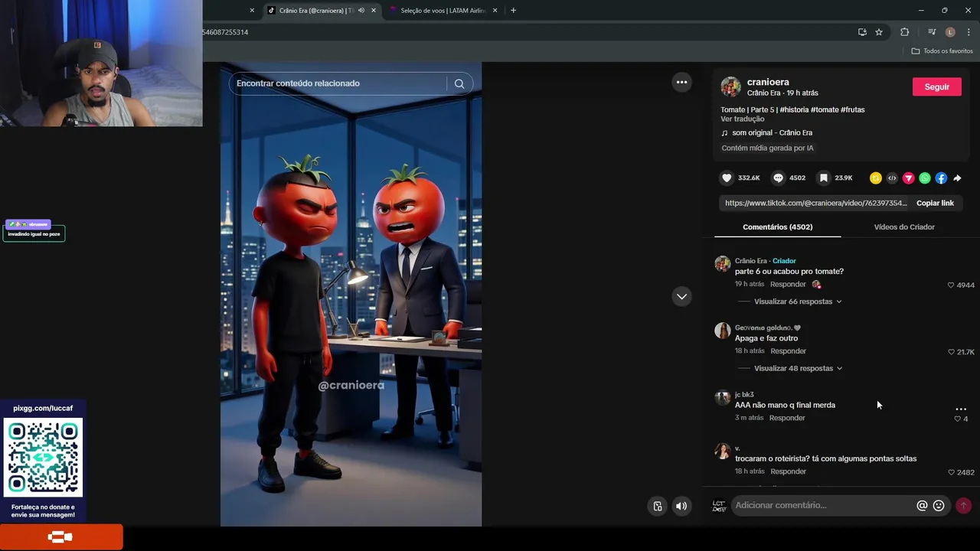
Task: Click the search magnifier in related content bar
Action: (459, 83)
